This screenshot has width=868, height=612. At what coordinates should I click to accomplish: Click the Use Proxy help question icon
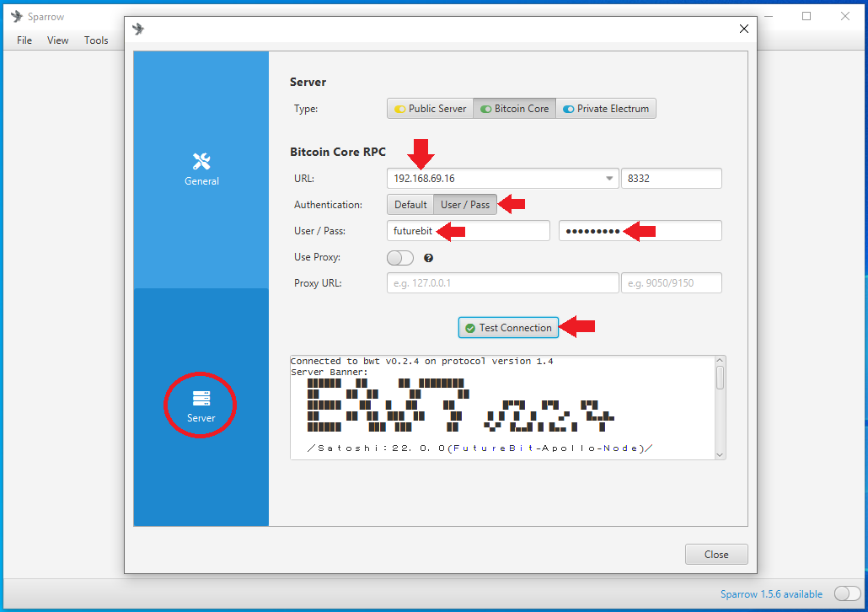(x=428, y=258)
